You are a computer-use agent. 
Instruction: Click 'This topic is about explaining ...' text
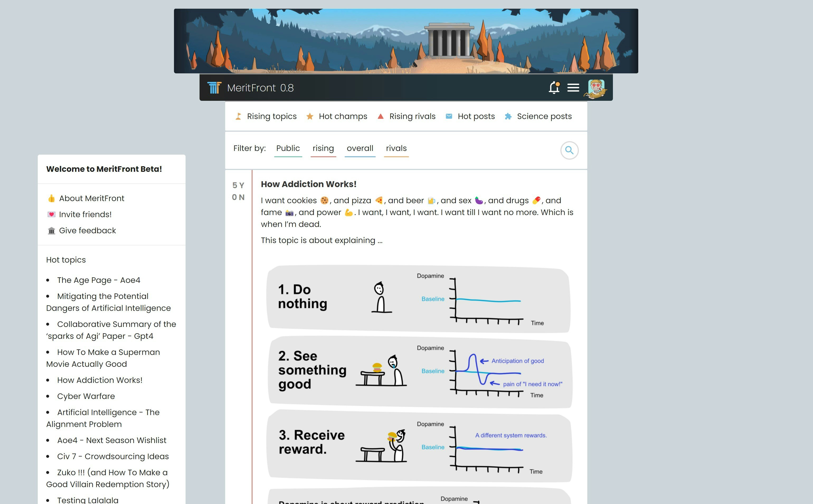pos(321,240)
